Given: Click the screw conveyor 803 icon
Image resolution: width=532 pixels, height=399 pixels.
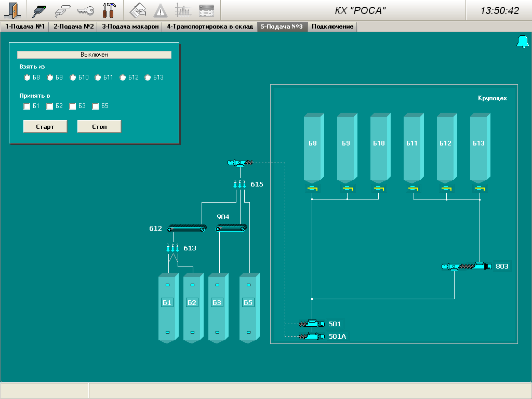Looking at the screenshot, I should (x=466, y=267).
